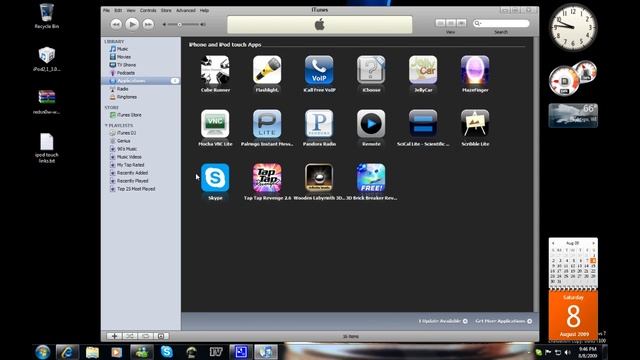Screen dimensions: 640x360
Task: Click the Get More Applications link
Action: click(x=504, y=321)
